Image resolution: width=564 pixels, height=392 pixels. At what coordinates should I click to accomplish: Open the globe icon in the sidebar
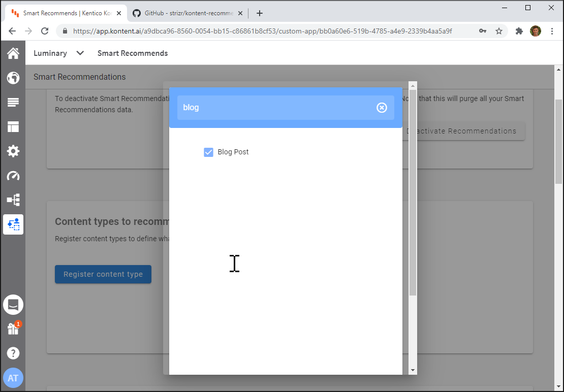click(13, 78)
